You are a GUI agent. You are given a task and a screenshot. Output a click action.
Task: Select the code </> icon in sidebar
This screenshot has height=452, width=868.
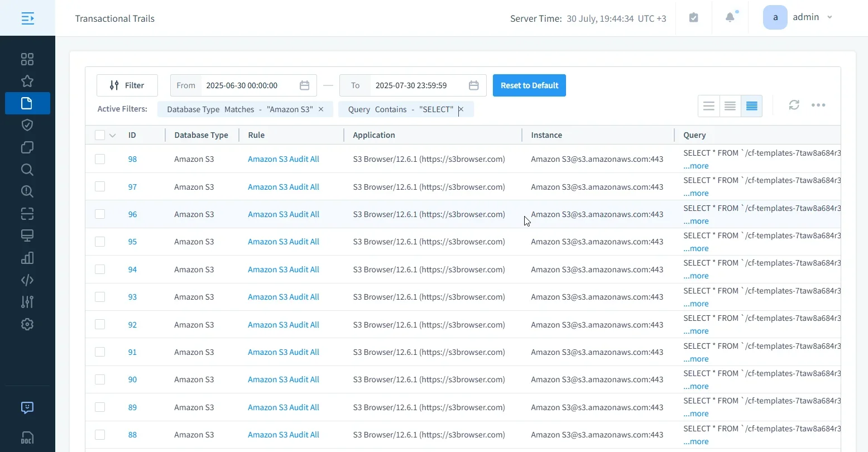click(27, 280)
